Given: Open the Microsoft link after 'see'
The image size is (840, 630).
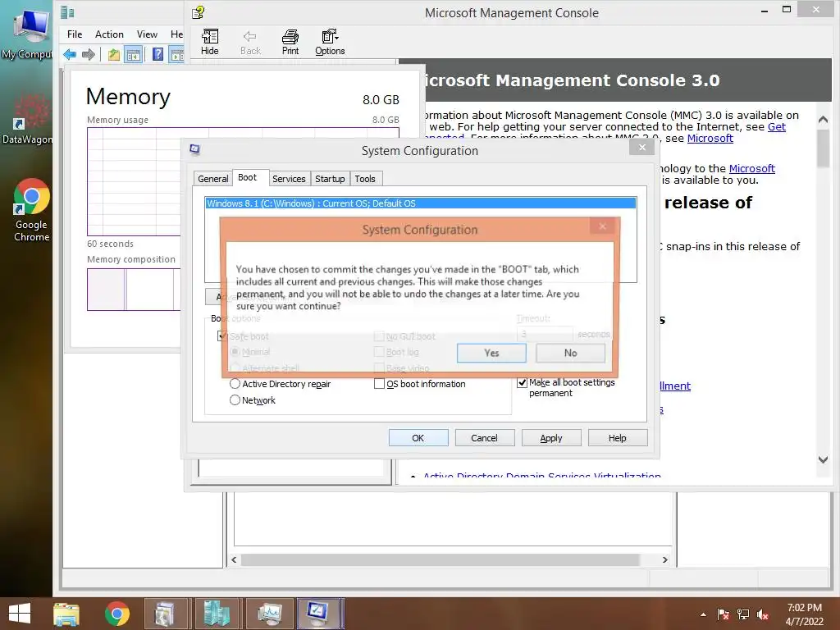Looking at the screenshot, I should (x=710, y=138).
